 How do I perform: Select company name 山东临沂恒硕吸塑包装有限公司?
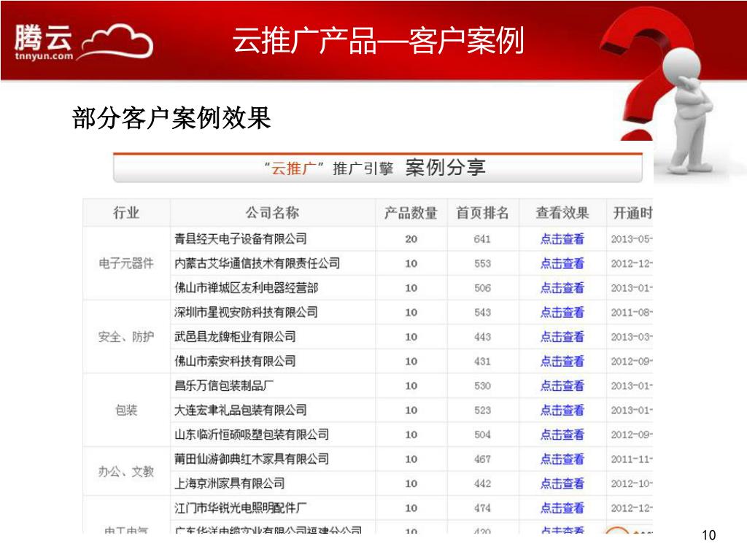point(252,435)
